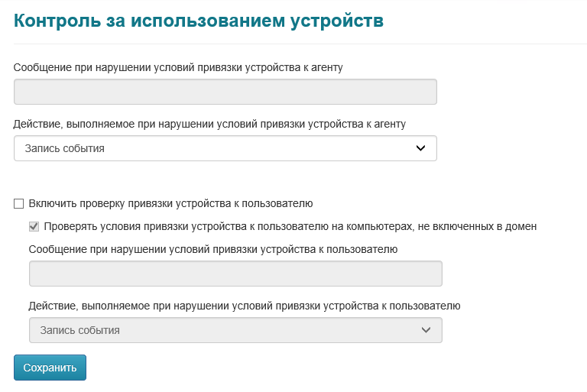Click the label "Действие, выполняемое при нарушении… к пользователю"
Screen dimensions: 587x392
click(x=245, y=306)
